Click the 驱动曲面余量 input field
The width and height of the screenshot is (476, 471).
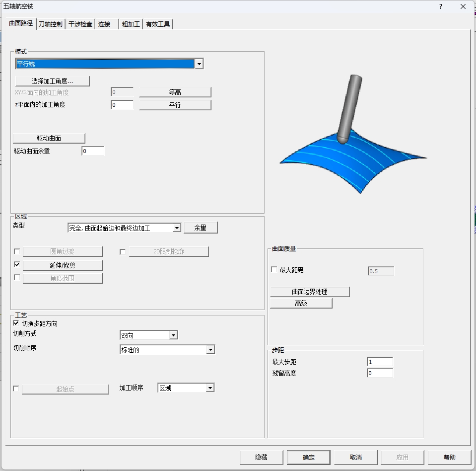[x=93, y=151]
